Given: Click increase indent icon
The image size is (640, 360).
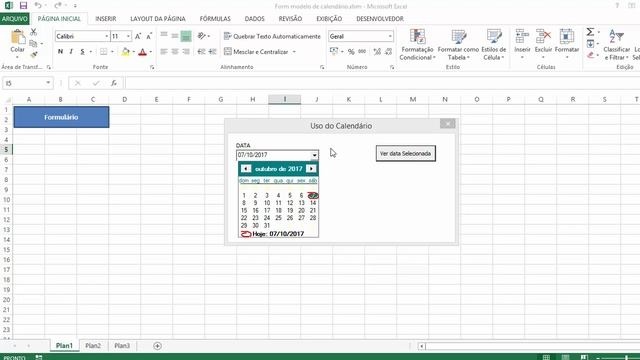Looking at the screenshot, I should point(212,51).
